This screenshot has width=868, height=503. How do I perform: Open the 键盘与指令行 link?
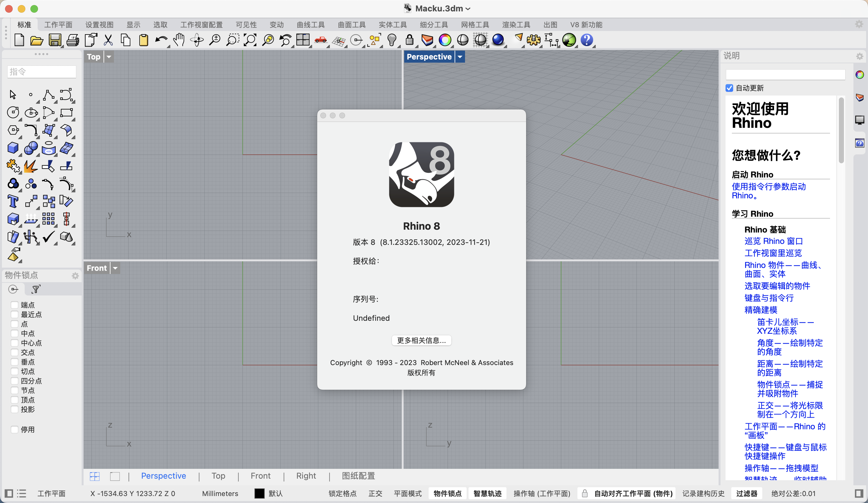click(769, 298)
